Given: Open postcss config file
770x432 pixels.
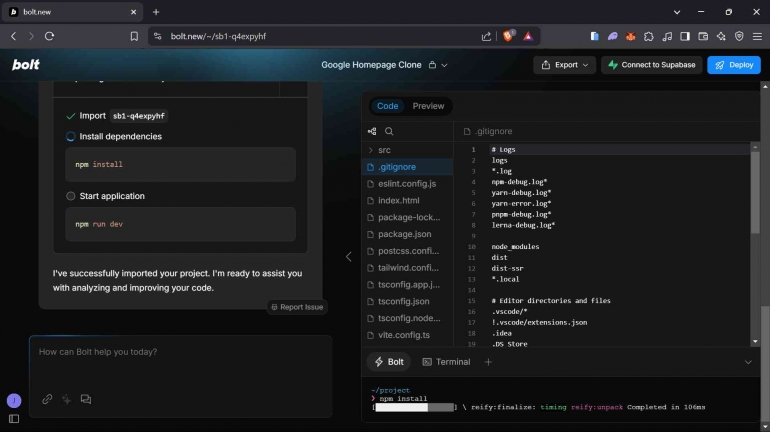Looking at the screenshot, I should (x=407, y=251).
